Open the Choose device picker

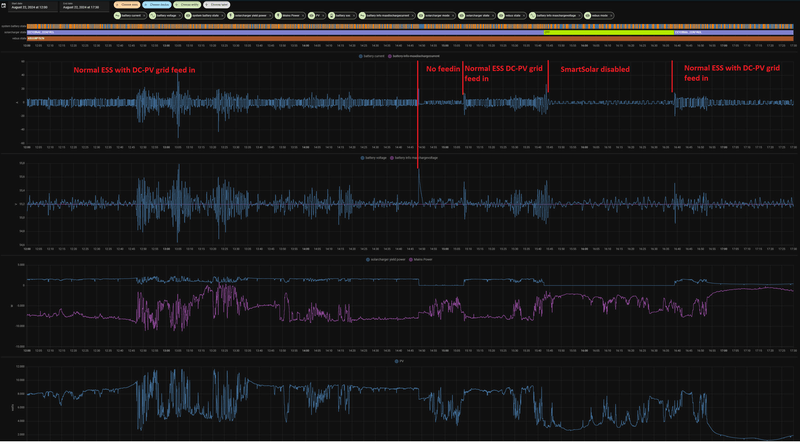pyautogui.click(x=157, y=5)
